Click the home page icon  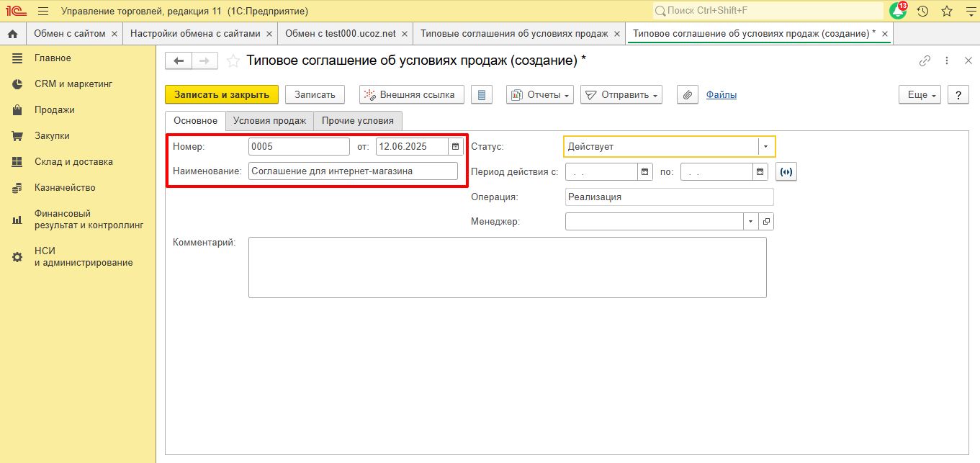pos(12,34)
